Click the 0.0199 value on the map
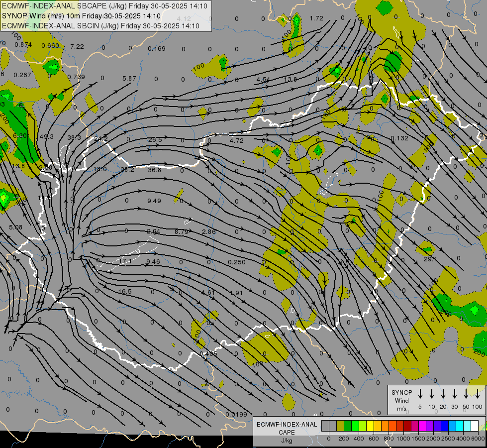Image resolution: width=487 pixels, height=448 pixels. click(x=236, y=415)
